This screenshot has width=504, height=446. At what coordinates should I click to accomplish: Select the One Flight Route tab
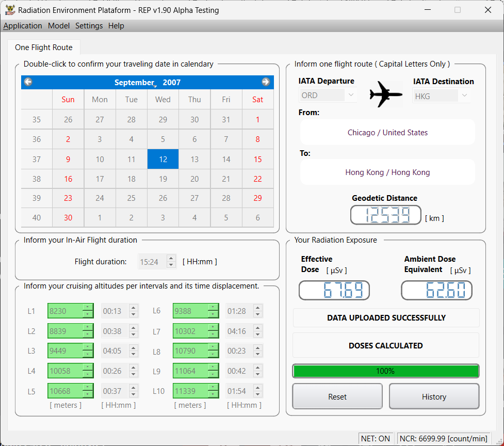[44, 47]
